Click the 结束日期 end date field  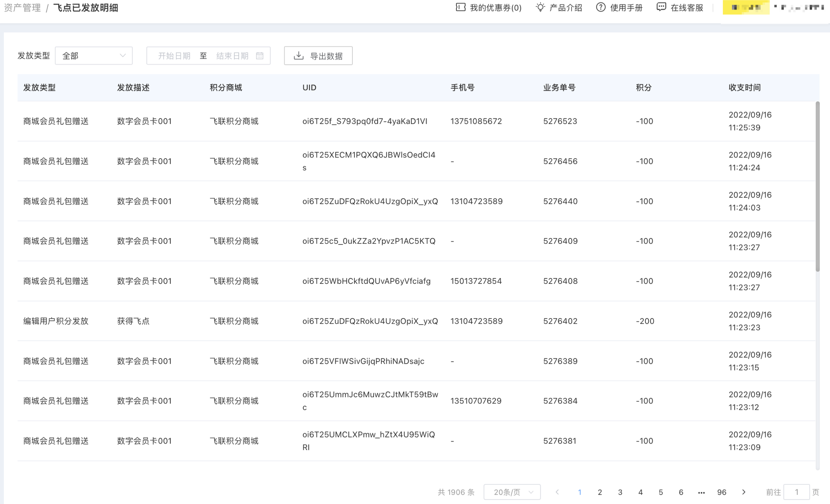(x=232, y=56)
